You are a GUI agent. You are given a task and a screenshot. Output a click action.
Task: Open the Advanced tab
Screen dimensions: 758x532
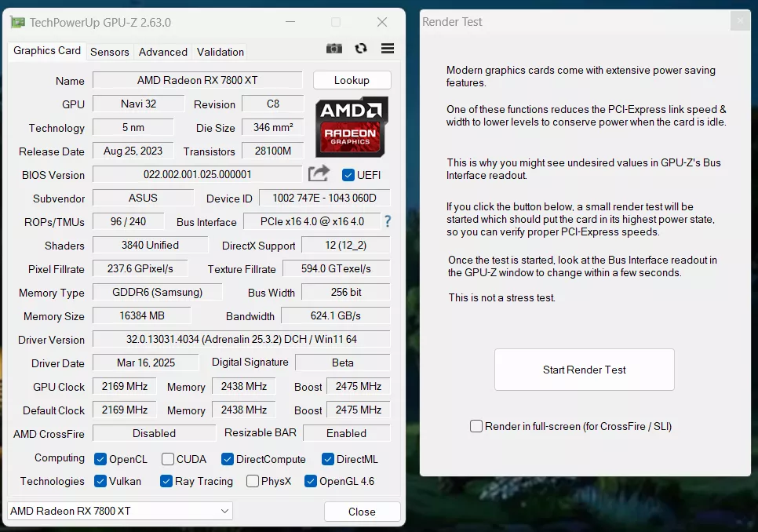click(163, 52)
